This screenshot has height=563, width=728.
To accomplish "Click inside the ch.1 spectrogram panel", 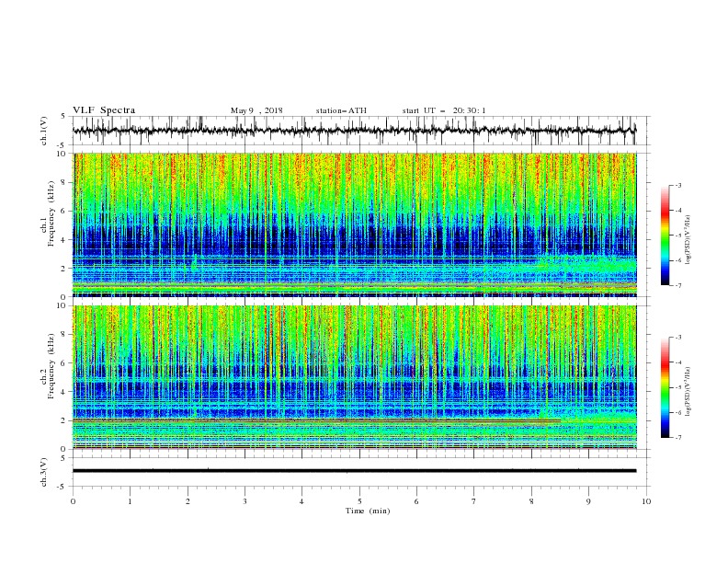I will click(355, 224).
